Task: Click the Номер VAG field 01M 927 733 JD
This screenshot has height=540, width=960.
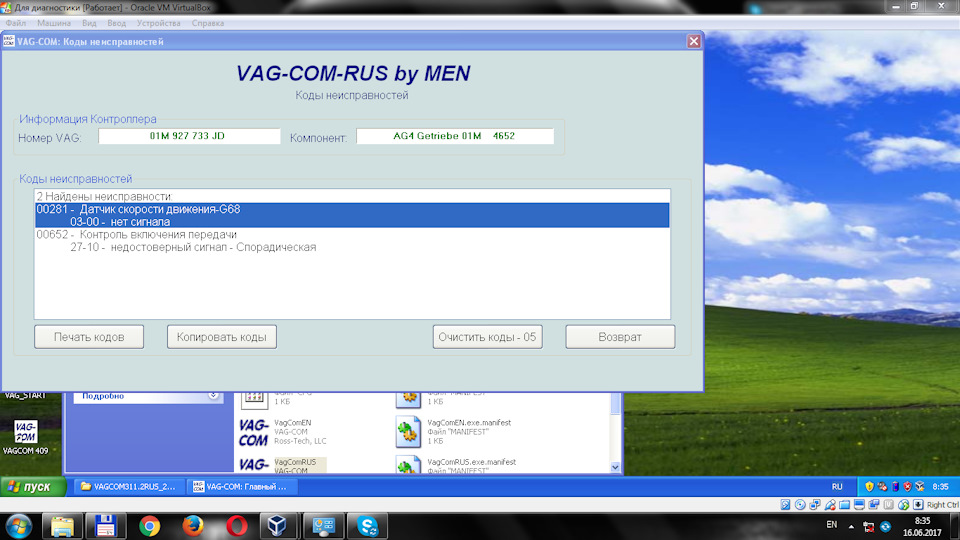Action: click(189, 136)
